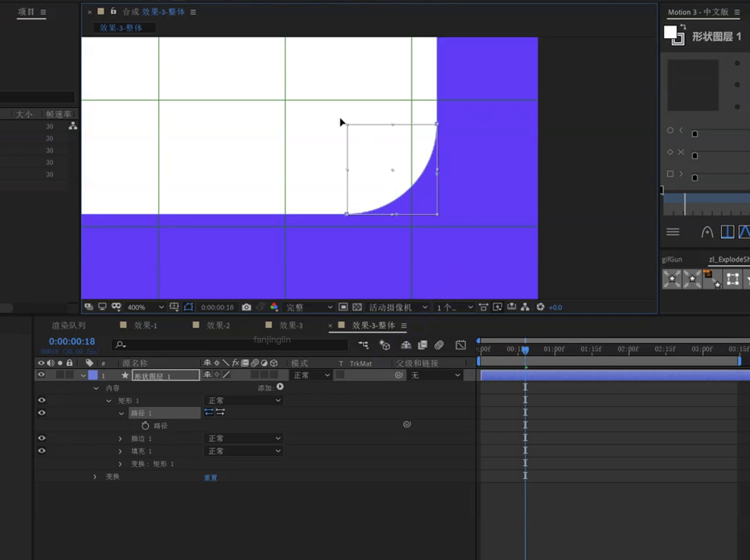Click the snapshot camera icon in viewer
750x560 pixels.
click(x=246, y=307)
